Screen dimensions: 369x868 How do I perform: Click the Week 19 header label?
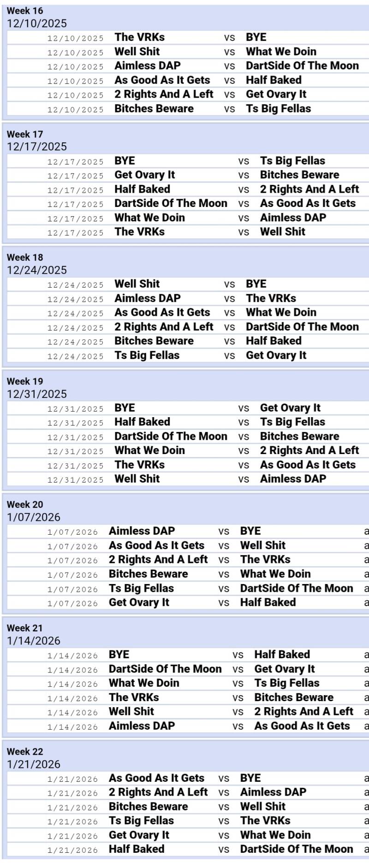(25, 381)
